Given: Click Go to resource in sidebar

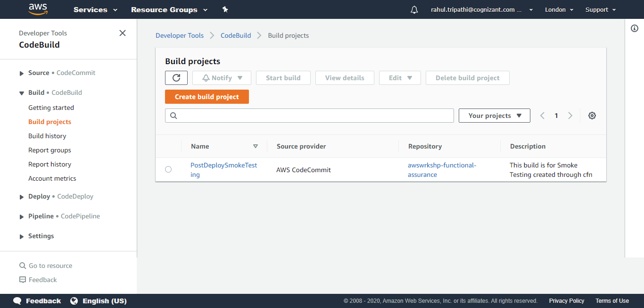Looking at the screenshot, I should tap(50, 266).
